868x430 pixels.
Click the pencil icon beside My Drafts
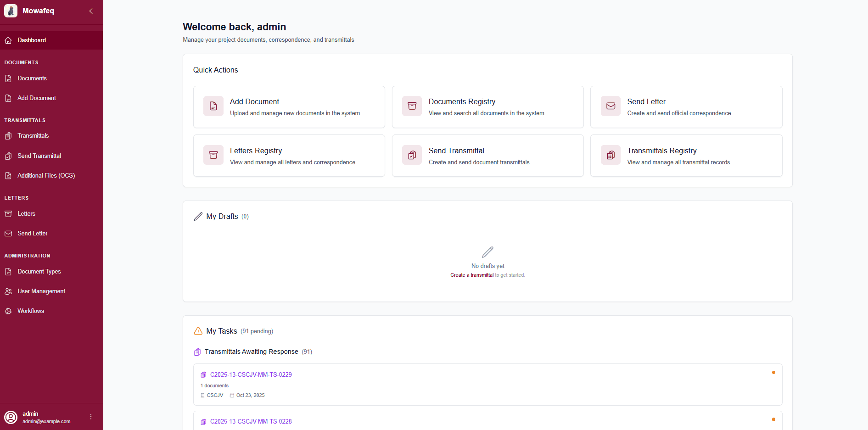point(198,216)
